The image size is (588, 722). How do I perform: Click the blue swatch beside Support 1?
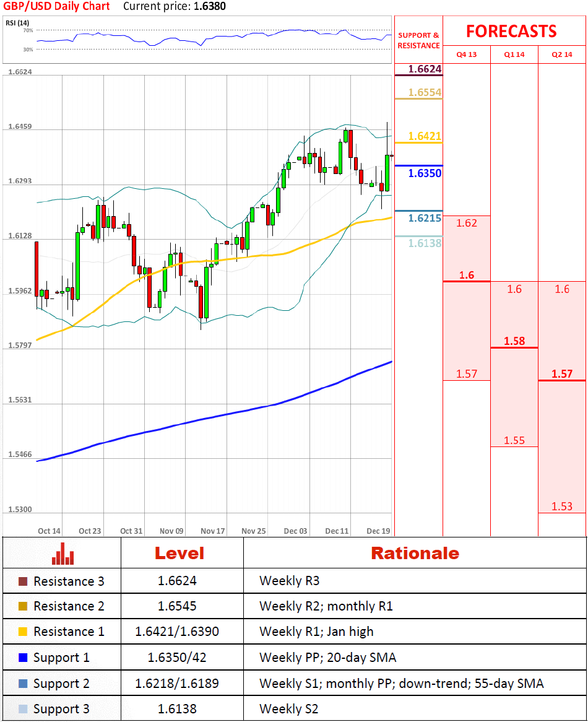[22, 658]
